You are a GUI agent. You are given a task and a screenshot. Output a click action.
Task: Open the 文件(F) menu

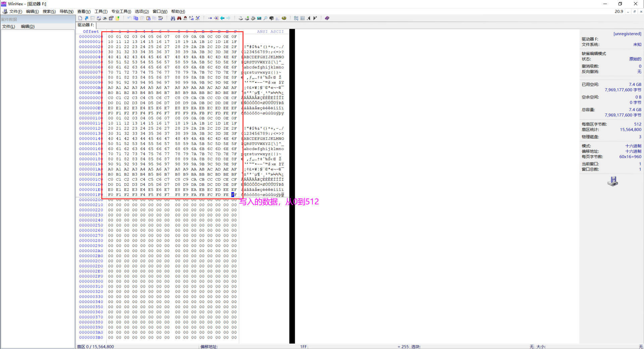[x=16, y=11]
